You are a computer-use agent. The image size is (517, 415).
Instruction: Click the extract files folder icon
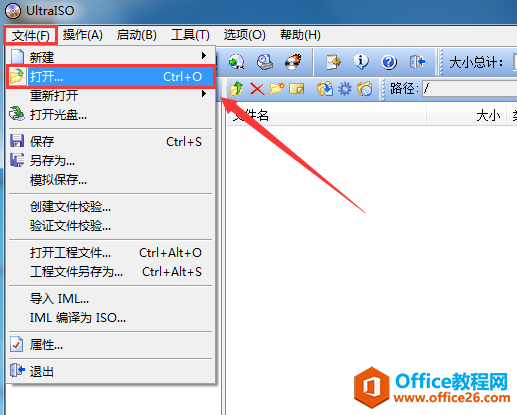click(x=325, y=89)
